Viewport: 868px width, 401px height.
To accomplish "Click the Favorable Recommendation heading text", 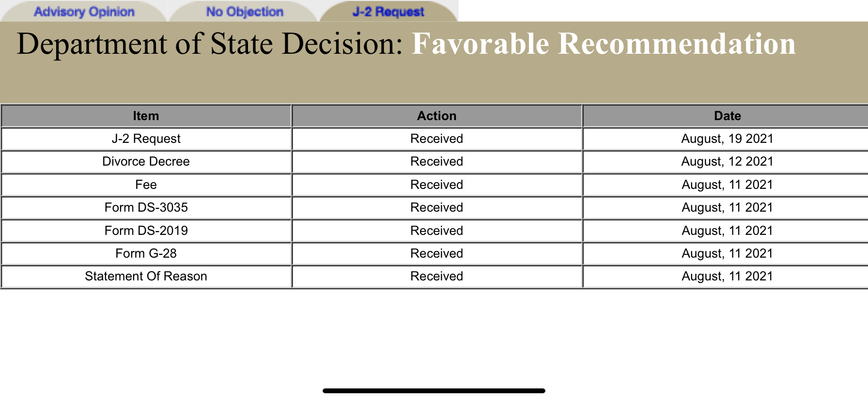I will (604, 44).
